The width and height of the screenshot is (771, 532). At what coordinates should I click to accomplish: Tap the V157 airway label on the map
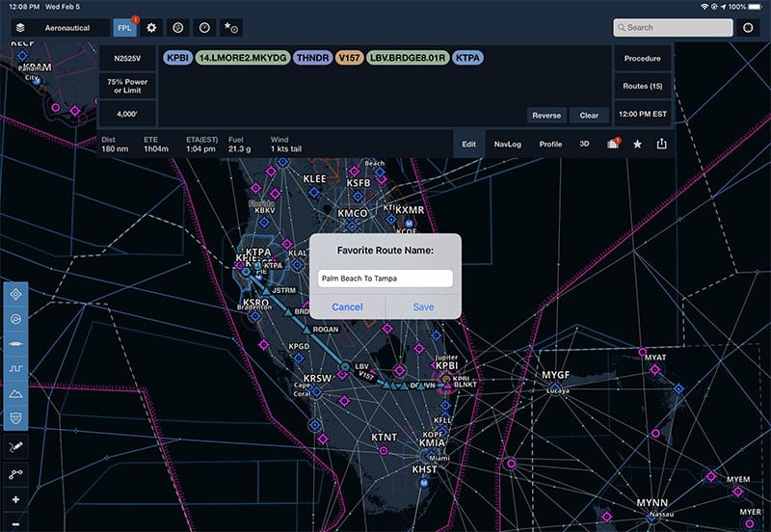coord(366,375)
